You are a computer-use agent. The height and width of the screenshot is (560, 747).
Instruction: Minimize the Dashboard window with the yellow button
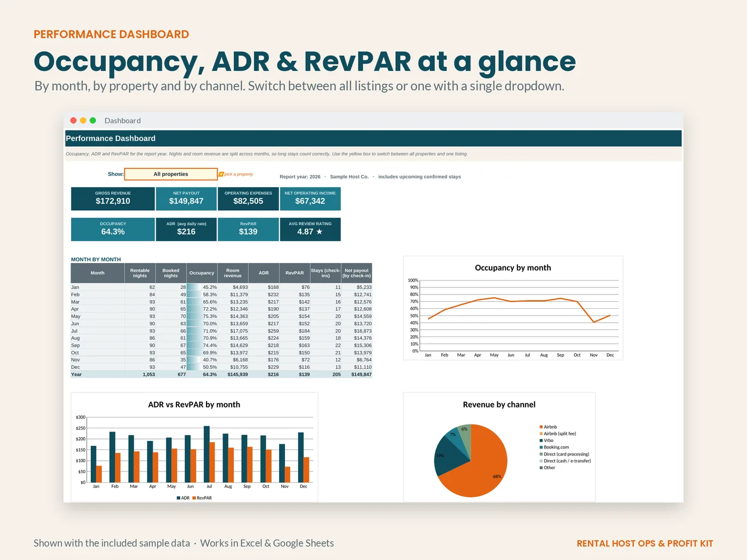point(83,121)
